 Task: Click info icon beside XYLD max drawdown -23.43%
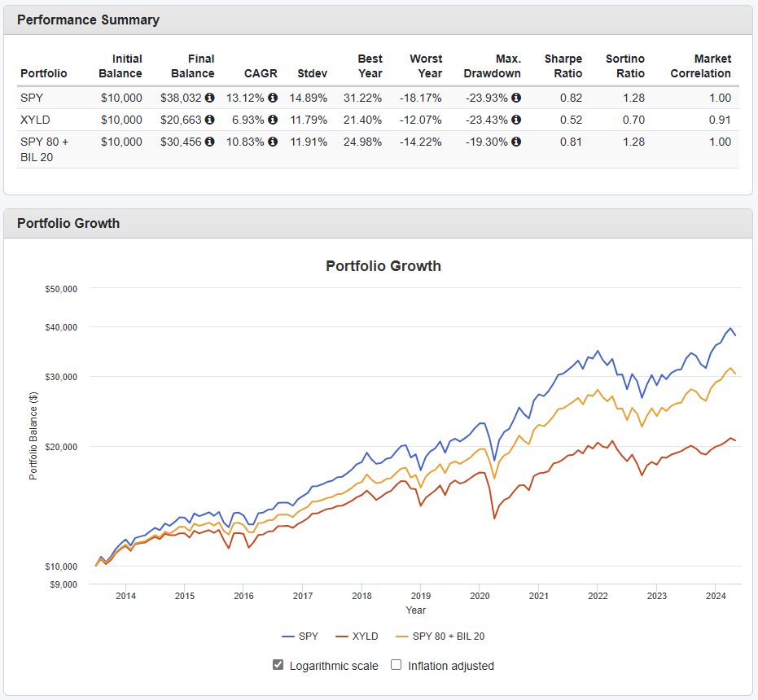516,120
